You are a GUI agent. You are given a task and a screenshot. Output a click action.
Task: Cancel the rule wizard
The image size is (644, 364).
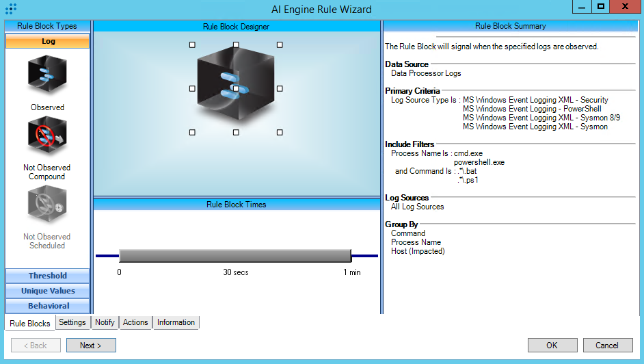pos(606,346)
